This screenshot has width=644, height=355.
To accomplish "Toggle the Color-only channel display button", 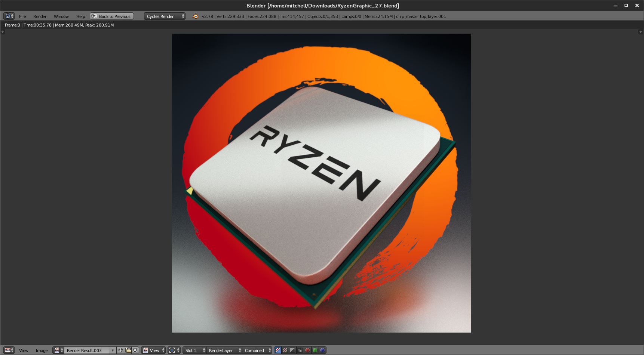I will click(x=285, y=350).
